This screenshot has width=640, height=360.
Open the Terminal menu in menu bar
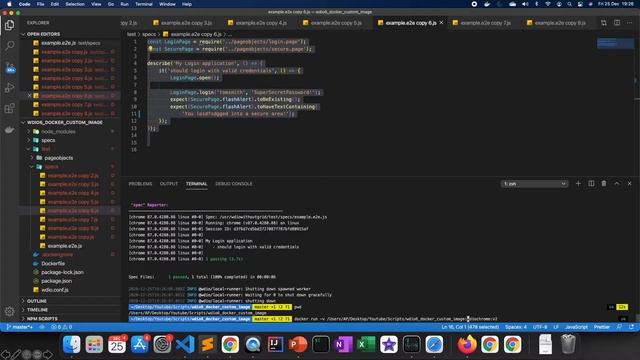[144, 4]
